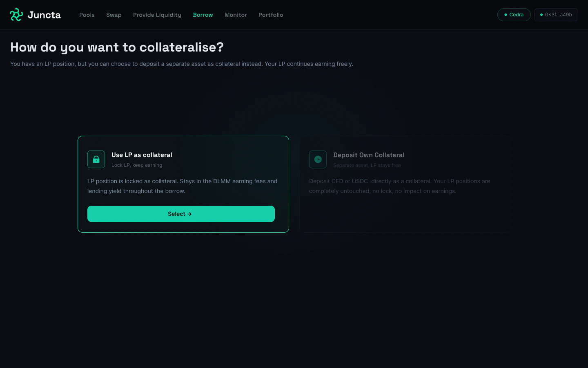Open the Pools page
Viewport: 588px width, 368px height.
[x=87, y=15]
